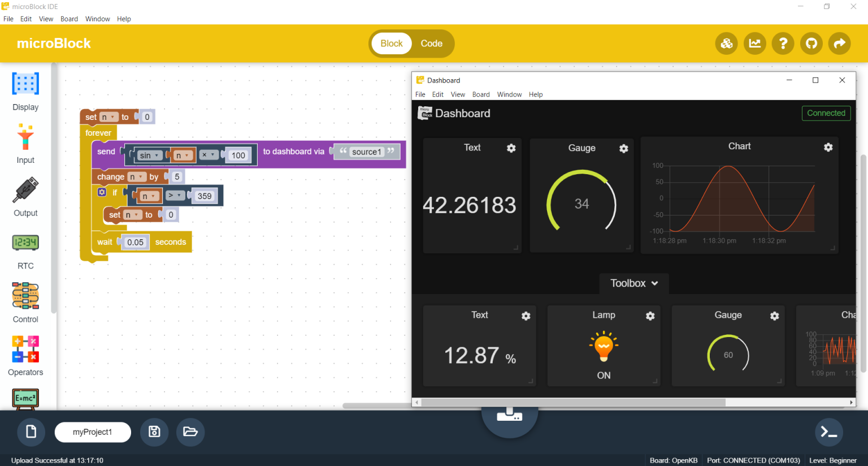Screen dimensions: 868x466
Task: Click the forever block
Action: click(98, 133)
